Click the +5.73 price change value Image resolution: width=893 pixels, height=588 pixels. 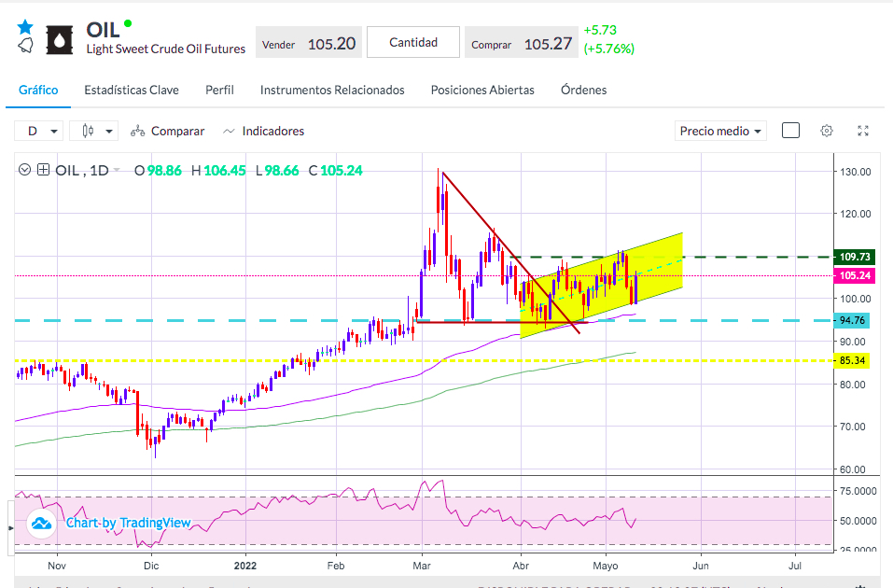tap(600, 30)
